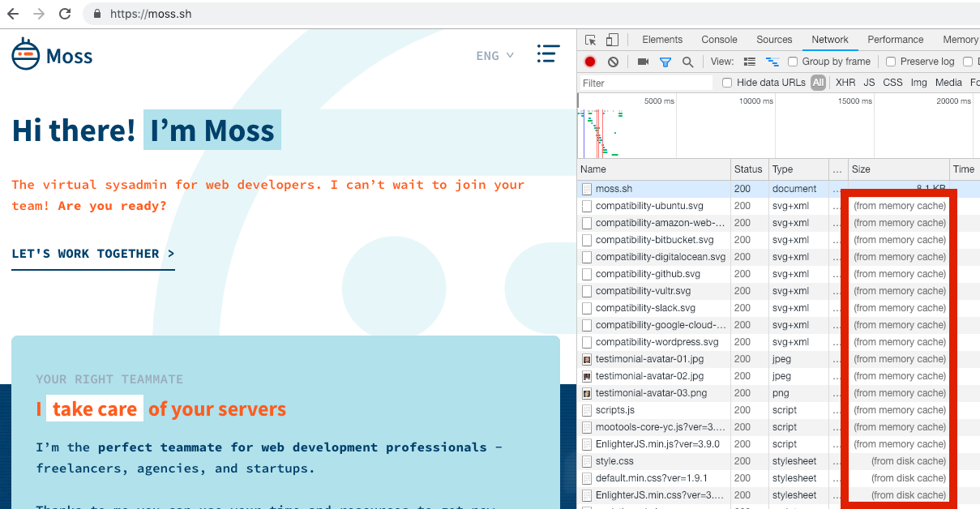
Task: Filter requests by XHR
Action: pyautogui.click(x=845, y=83)
